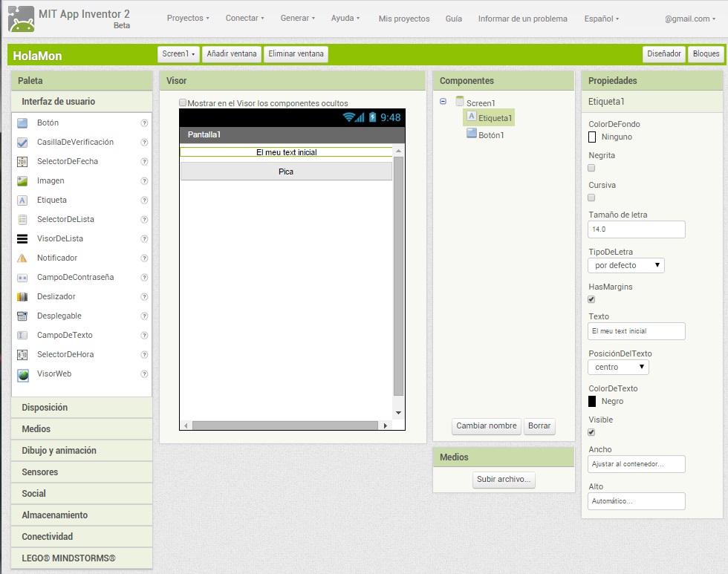The image size is (728, 574).
Task: Click the VisorWeb globe icon
Action: [23, 375]
